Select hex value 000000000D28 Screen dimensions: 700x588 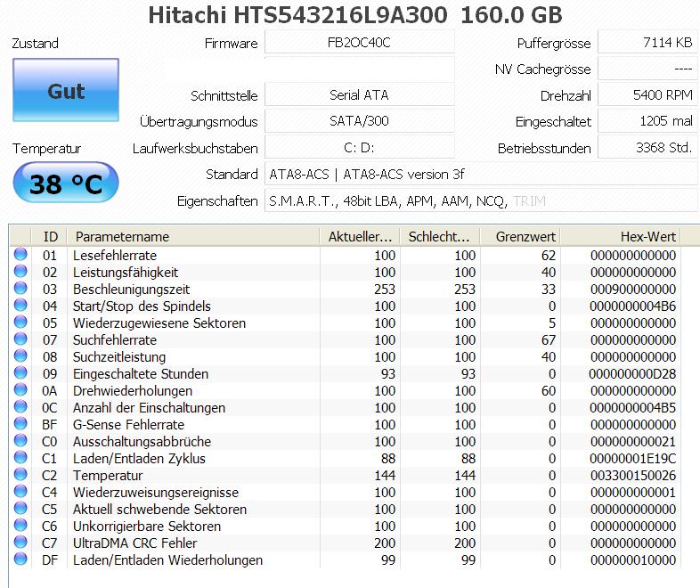[x=632, y=374]
